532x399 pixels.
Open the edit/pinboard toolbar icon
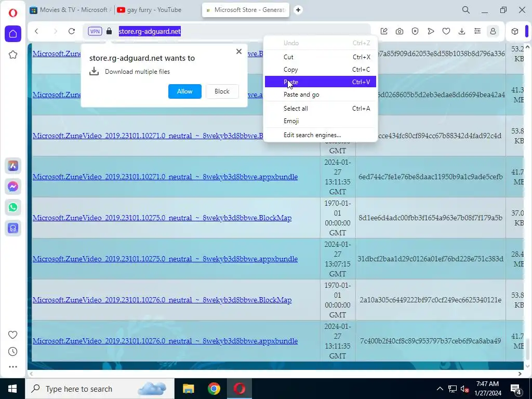(384, 31)
